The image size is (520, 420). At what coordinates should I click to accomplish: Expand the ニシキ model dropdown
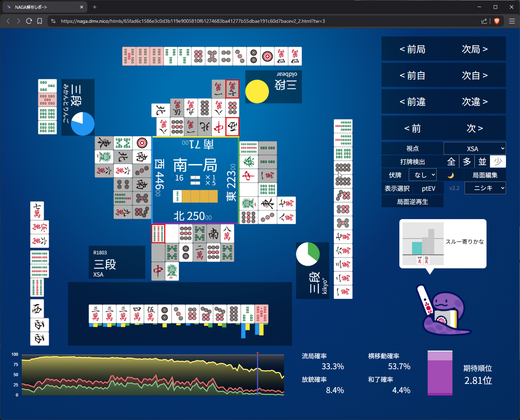click(x=485, y=188)
